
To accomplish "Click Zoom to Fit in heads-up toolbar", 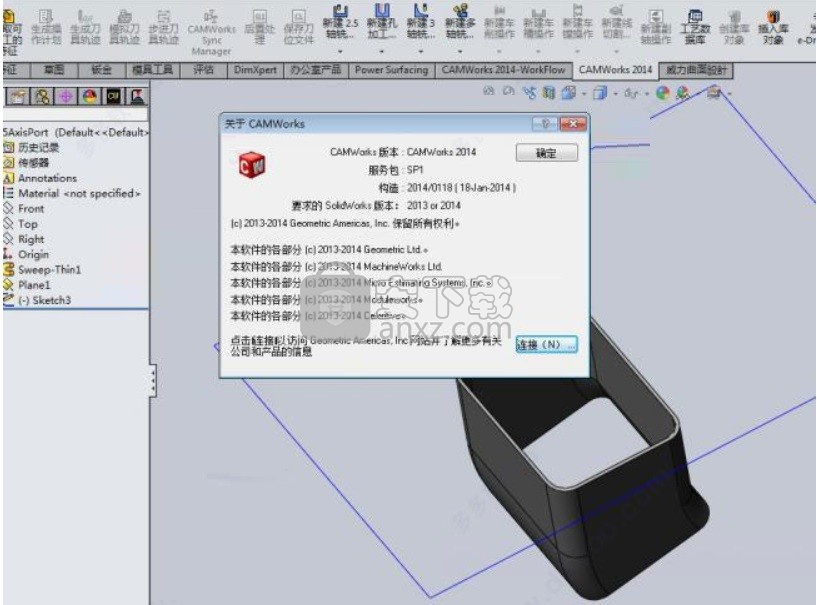I will coord(488,92).
